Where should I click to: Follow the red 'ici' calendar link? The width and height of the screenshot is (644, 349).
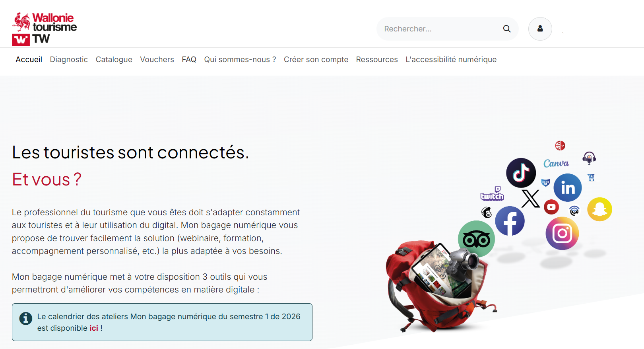click(94, 328)
